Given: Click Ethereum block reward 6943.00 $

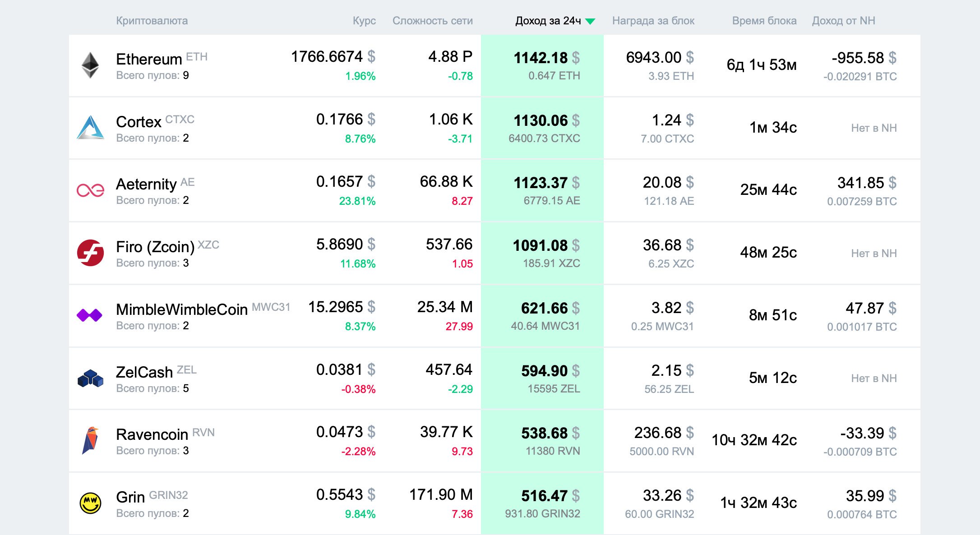Looking at the screenshot, I should [660, 57].
